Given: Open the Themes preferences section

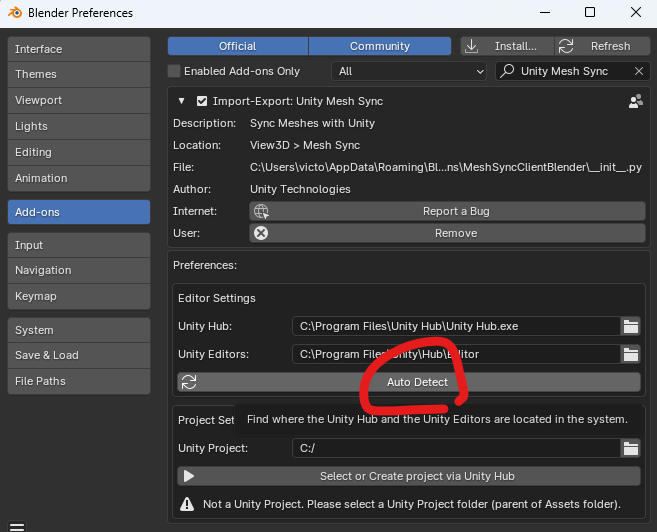Looking at the screenshot, I should 79,75.
